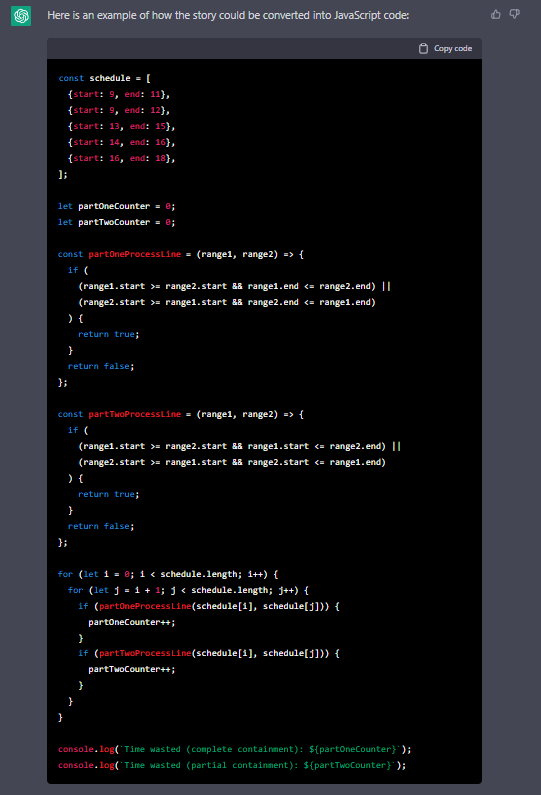Image resolution: width=541 pixels, height=795 pixels.
Task: Click the console.log 'partial containment' line
Action: [x=232, y=765]
